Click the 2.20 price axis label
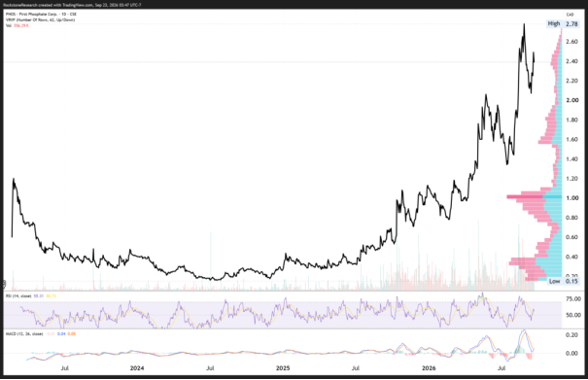This screenshot has height=380, width=588. point(571,81)
